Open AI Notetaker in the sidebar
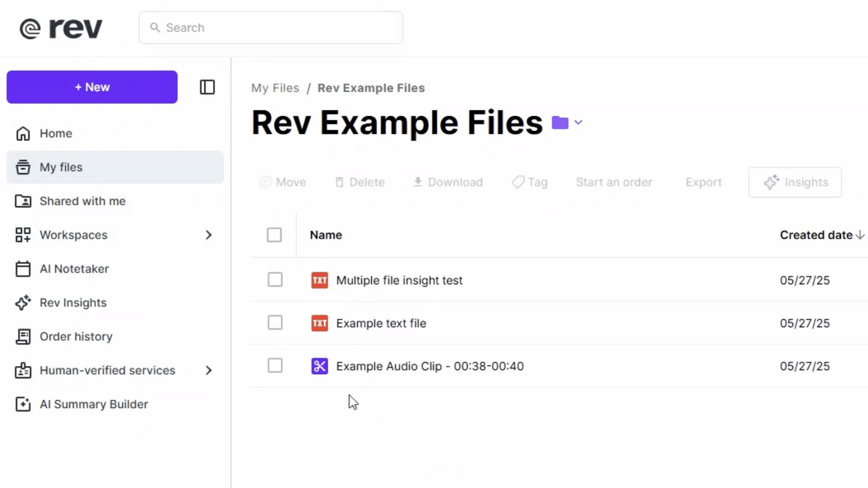Image resolution: width=868 pixels, height=488 pixels. pyautogui.click(x=115, y=269)
